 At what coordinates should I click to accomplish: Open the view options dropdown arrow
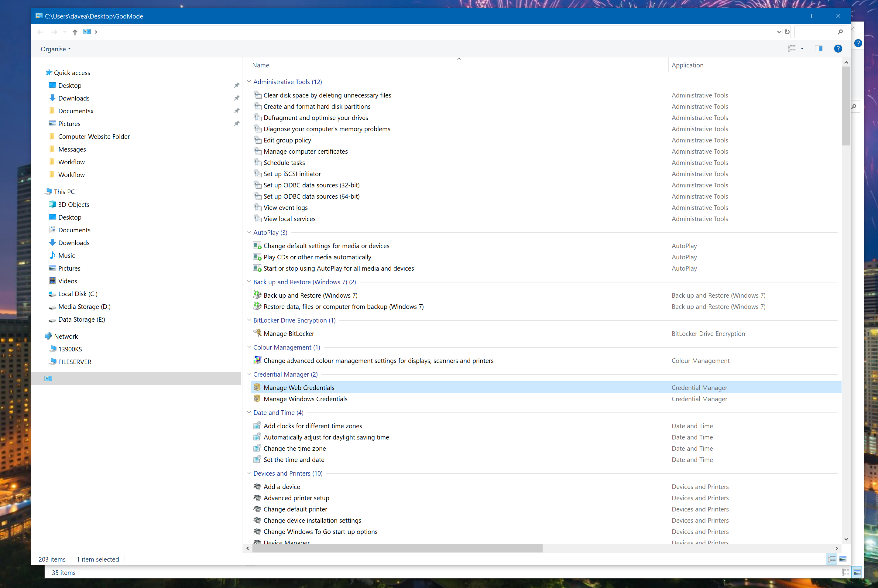pos(802,49)
